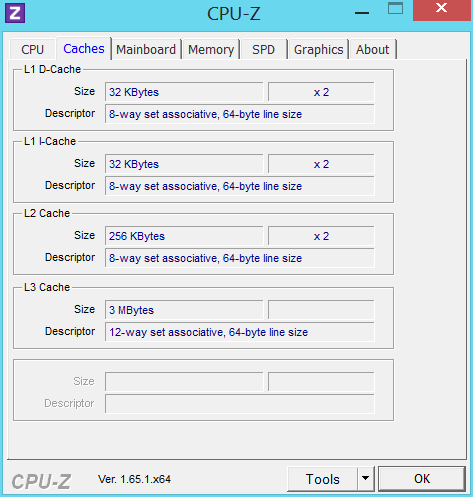Click the Size label in the L1 D-Cache group

coord(84,91)
